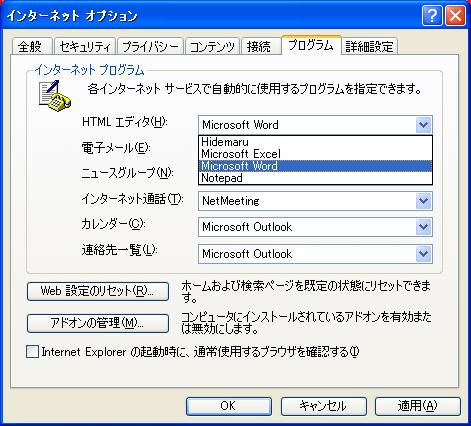
Task: Enable the default browser check checkbox
Action: point(32,352)
